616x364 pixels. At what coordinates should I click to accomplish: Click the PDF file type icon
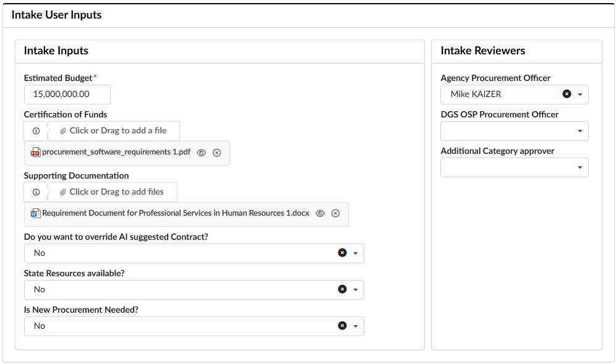point(36,153)
